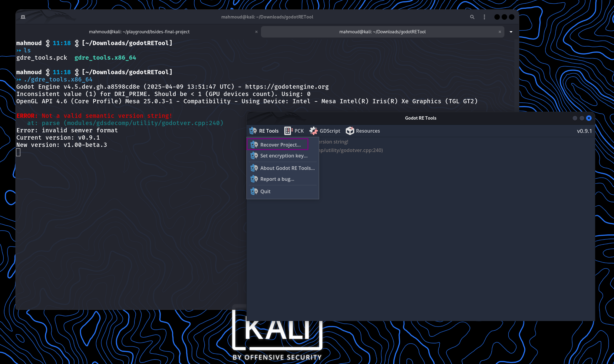Open the PCK menu
This screenshot has height=364, width=614.
tap(294, 131)
